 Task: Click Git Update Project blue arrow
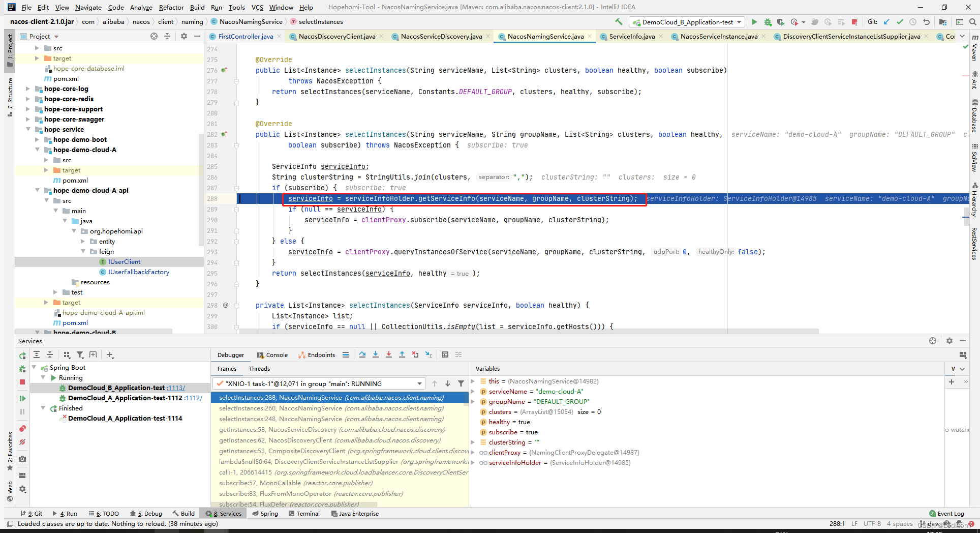pyautogui.click(x=887, y=22)
